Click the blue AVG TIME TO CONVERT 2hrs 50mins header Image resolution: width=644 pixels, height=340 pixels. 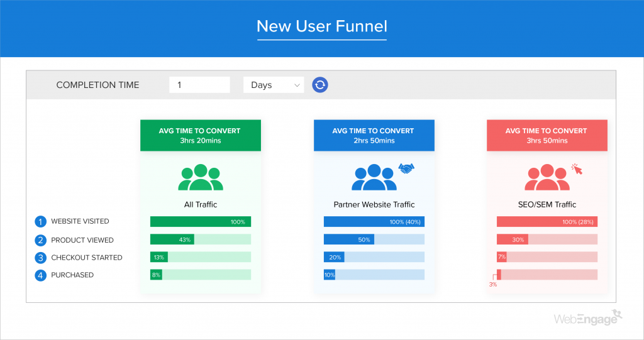click(374, 136)
